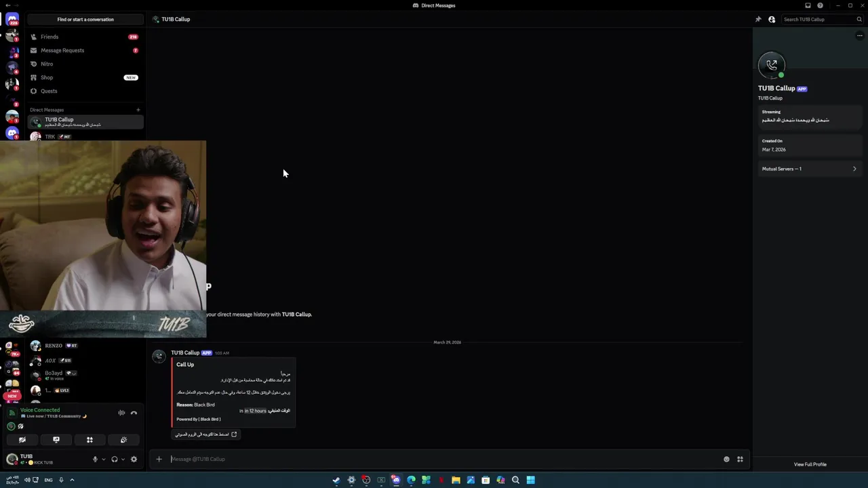Open User Settings gear

134,460
